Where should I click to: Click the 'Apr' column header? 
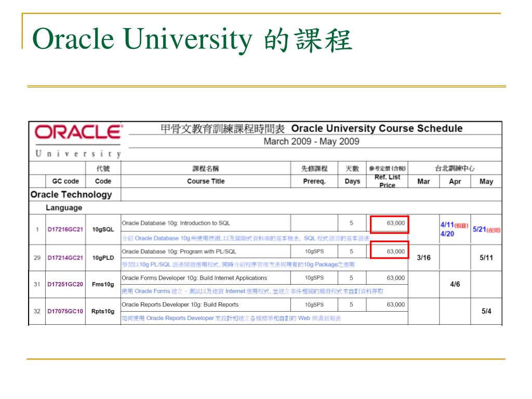(455, 181)
